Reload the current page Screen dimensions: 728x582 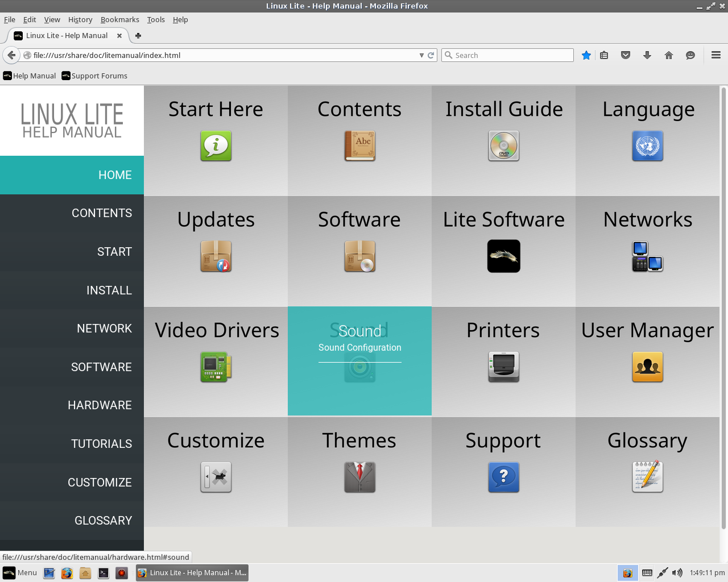coord(431,55)
